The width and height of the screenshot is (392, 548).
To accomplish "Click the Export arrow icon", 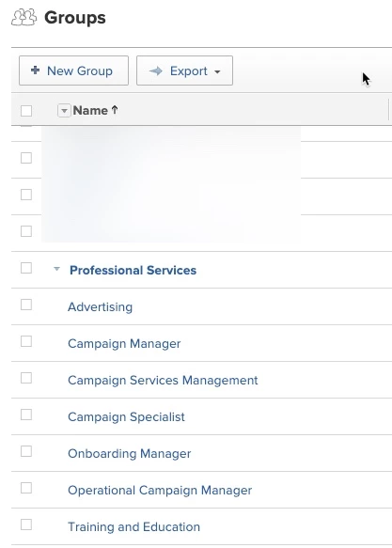I will pyautogui.click(x=156, y=70).
